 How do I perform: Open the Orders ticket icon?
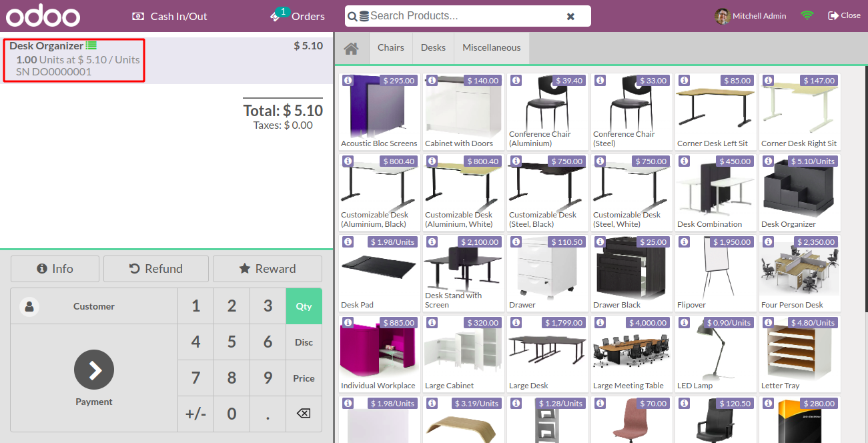click(x=275, y=16)
